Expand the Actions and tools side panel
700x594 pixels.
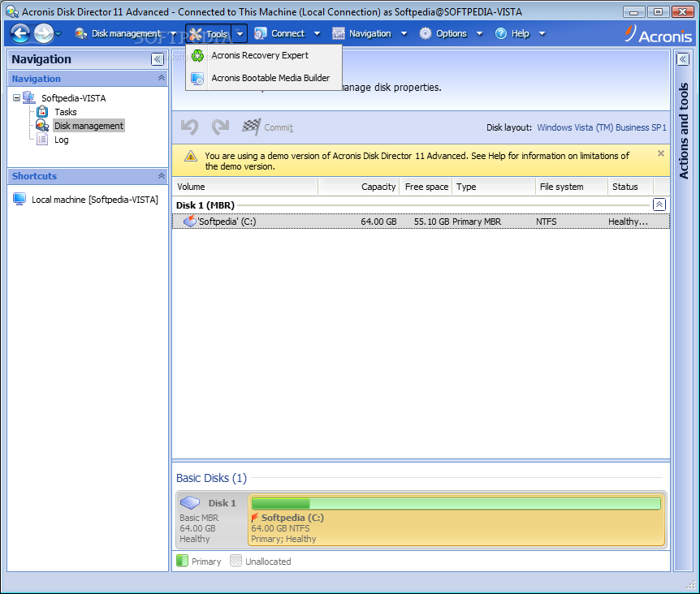point(683,59)
